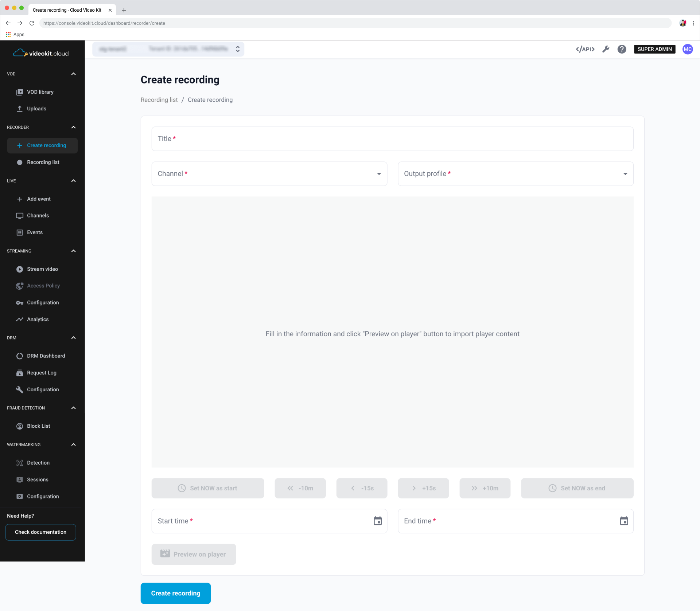Click the Access Policy globe icon
700x611 pixels.
pos(20,286)
